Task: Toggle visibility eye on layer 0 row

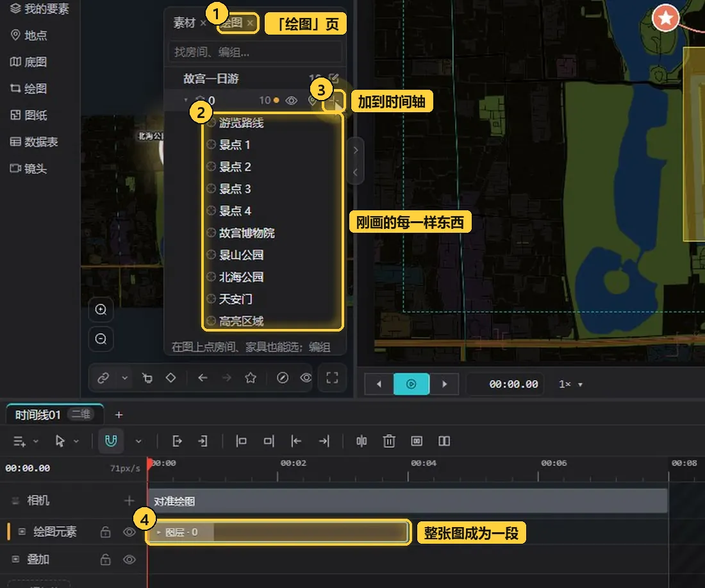Action: 292,100
